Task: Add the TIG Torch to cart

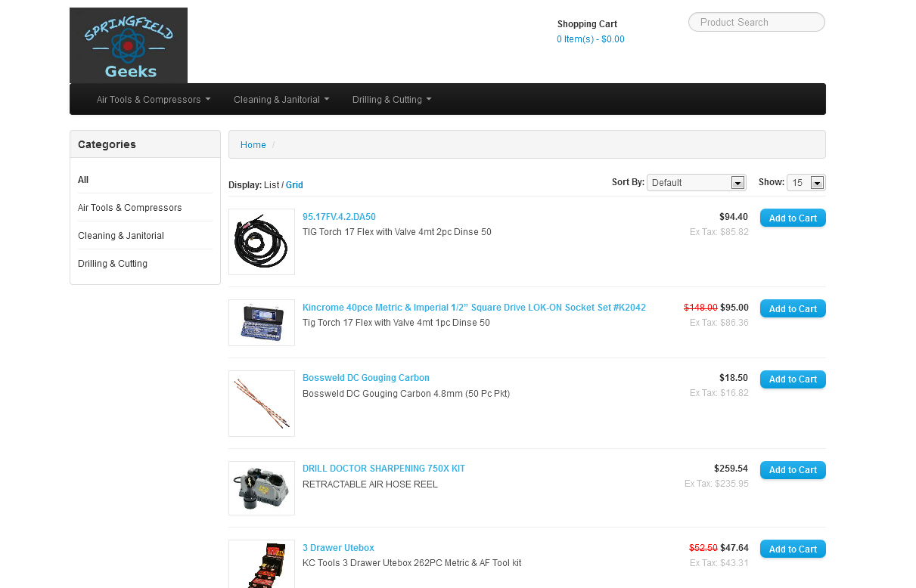Action: click(x=792, y=218)
